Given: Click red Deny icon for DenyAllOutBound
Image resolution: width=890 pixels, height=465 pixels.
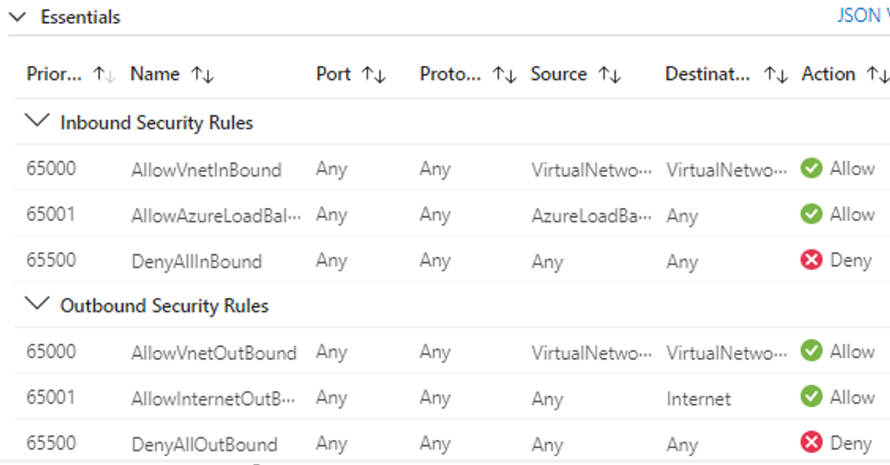Looking at the screenshot, I should [812, 443].
